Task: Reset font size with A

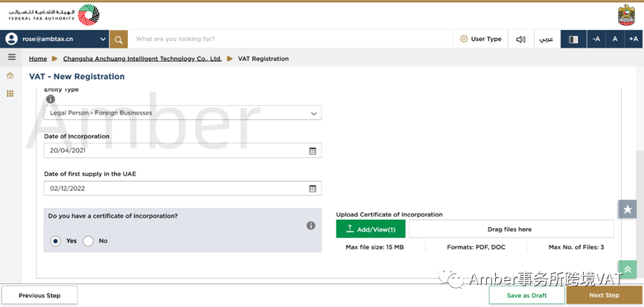Action: (615, 39)
